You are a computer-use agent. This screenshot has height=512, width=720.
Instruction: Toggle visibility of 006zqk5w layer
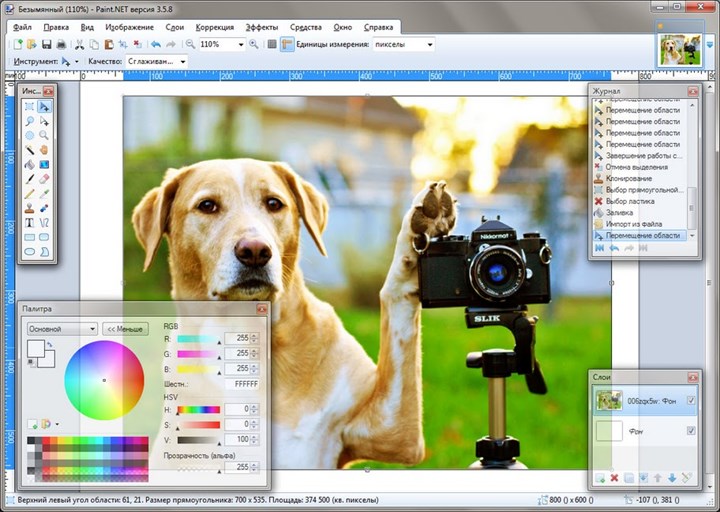[x=691, y=401]
